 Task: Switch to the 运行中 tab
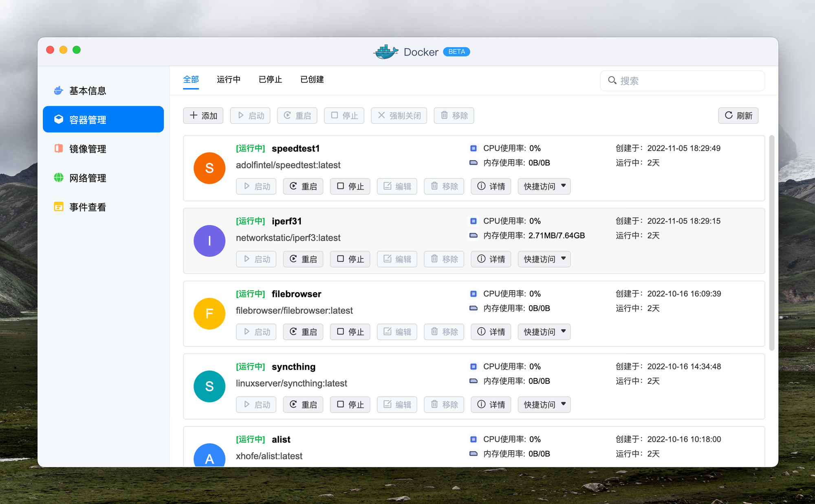pyautogui.click(x=228, y=79)
